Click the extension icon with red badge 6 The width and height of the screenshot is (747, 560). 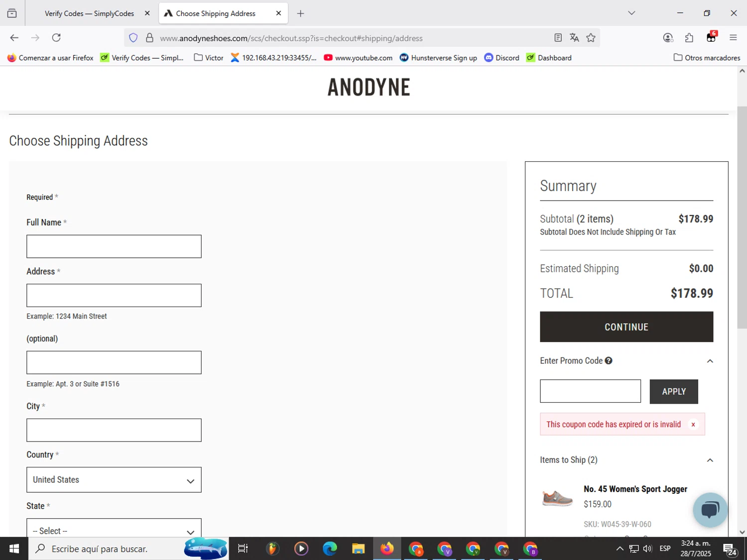point(711,37)
